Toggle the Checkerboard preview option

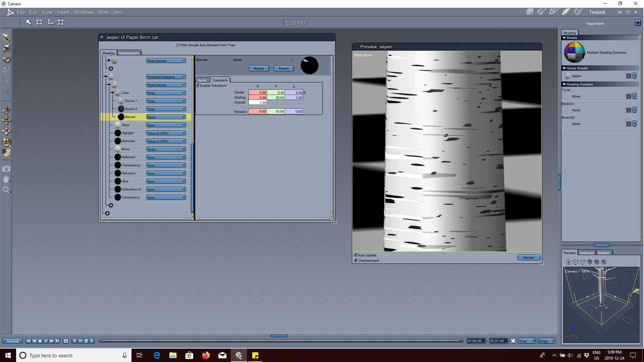coord(356,260)
